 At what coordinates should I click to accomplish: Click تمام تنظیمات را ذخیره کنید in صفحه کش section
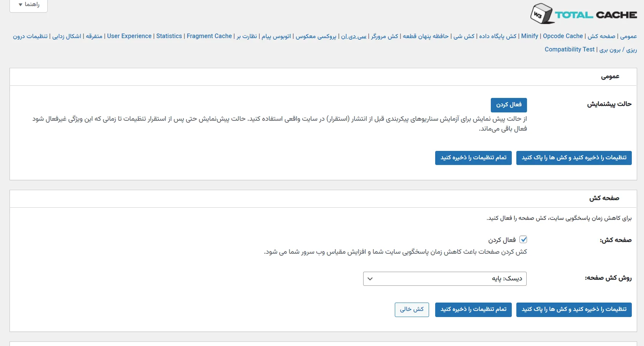pyautogui.click(x=473, y=309)
